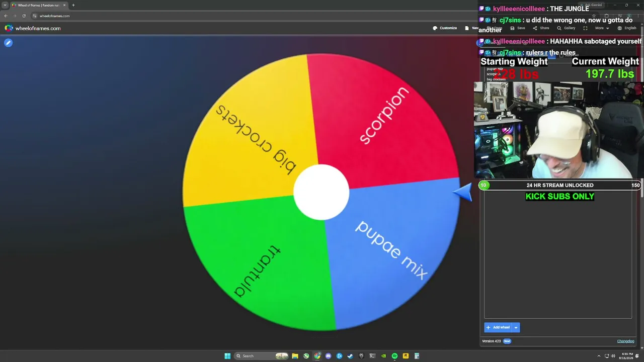Toggle fullscreen mode icon in toolbar
Screen dimensions: 644x362
(x=585, y=28)
